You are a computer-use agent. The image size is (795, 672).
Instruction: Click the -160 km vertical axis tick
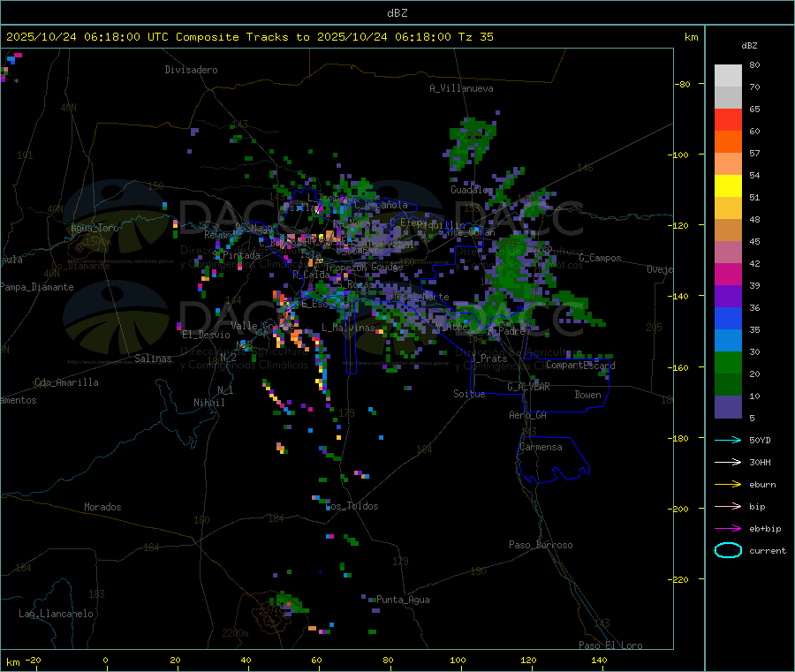[681, 367]
